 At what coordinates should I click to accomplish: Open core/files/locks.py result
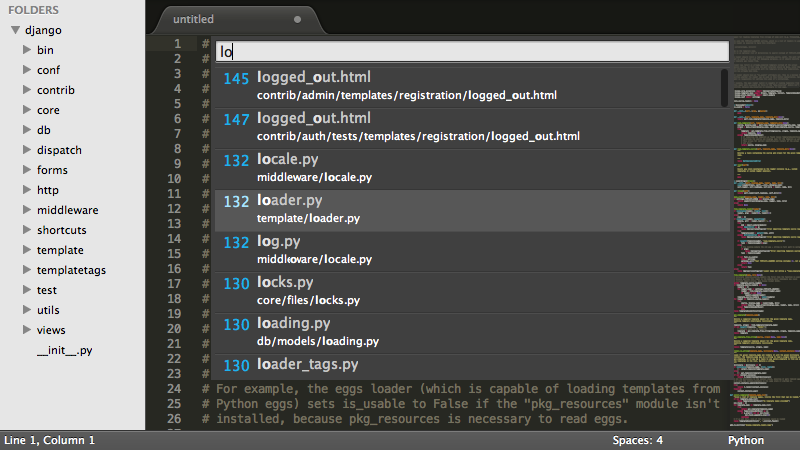click(x=472, y=292)
